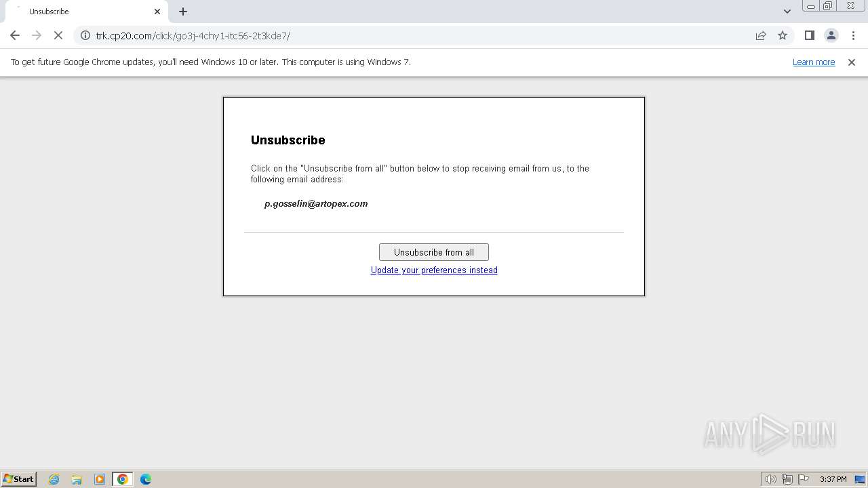This screenshot has width=868, height=488.
Task: Click the forward navigation arrow
Action: 37,35
